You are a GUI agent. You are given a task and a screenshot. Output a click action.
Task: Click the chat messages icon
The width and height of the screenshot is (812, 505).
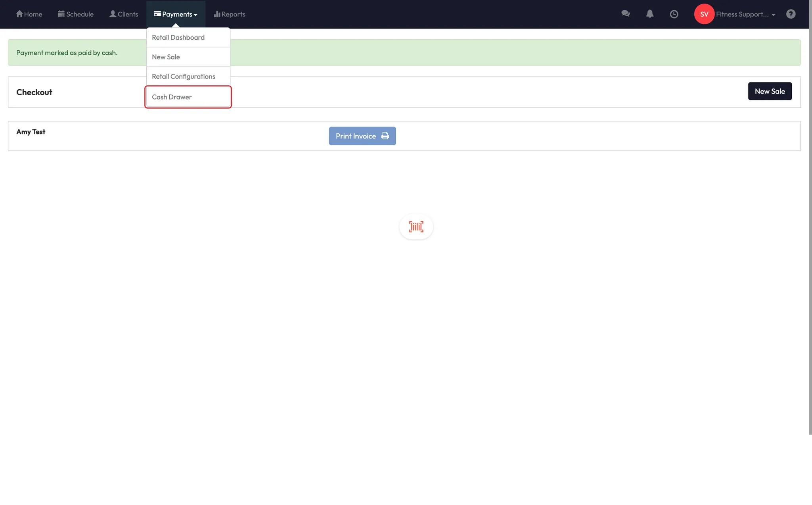point(625,14)
